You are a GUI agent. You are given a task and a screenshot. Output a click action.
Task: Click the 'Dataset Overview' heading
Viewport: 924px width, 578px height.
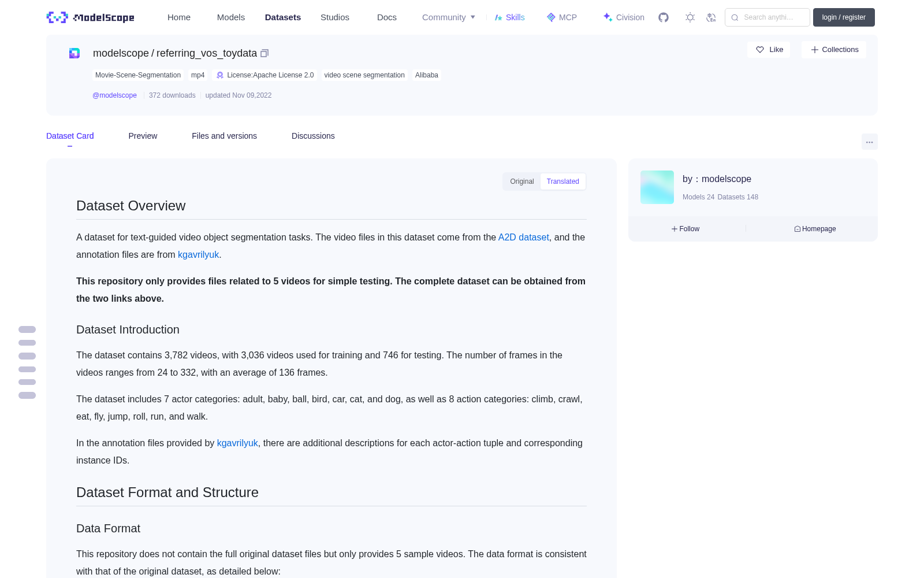click(131, 206)
